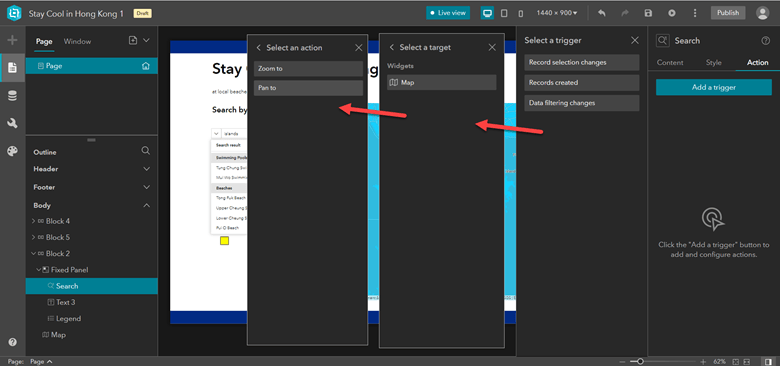
Task: Open the 1440 × 900 resolution dropdown
Action: [x=557, y=13]
